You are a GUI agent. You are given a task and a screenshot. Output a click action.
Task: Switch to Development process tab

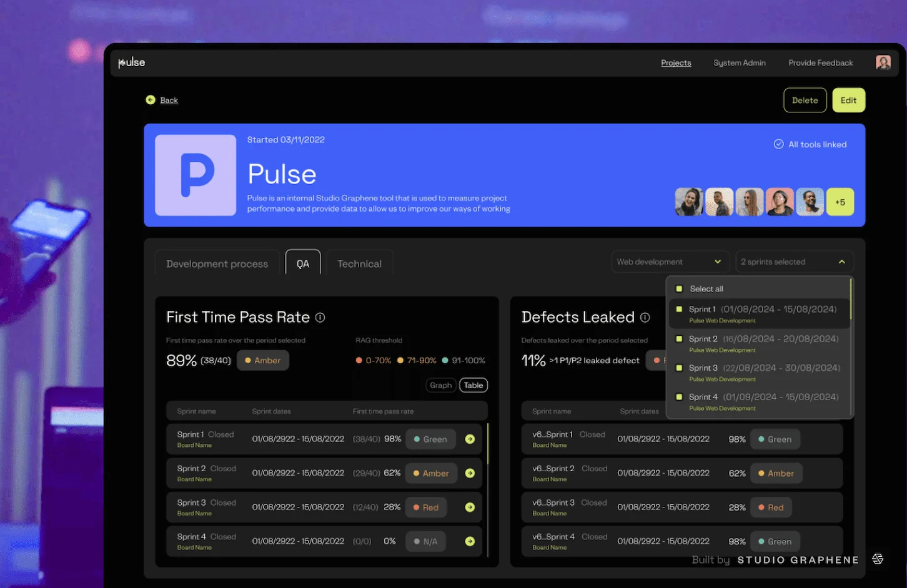217,263
